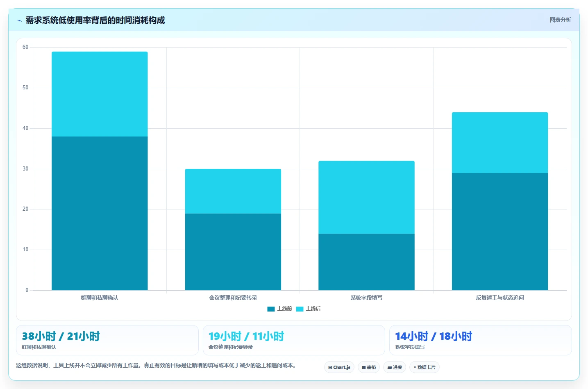Click the y-axis tick label 10

(25, 250)
